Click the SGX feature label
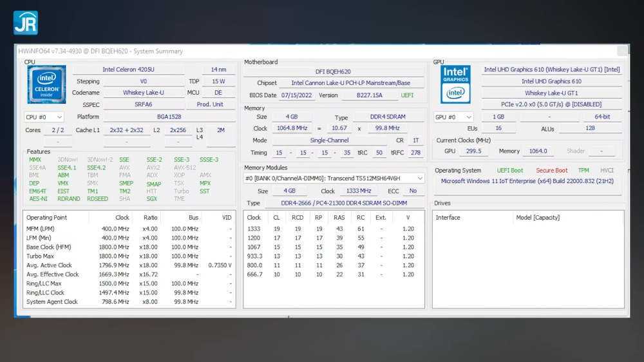 coord(152,199)
